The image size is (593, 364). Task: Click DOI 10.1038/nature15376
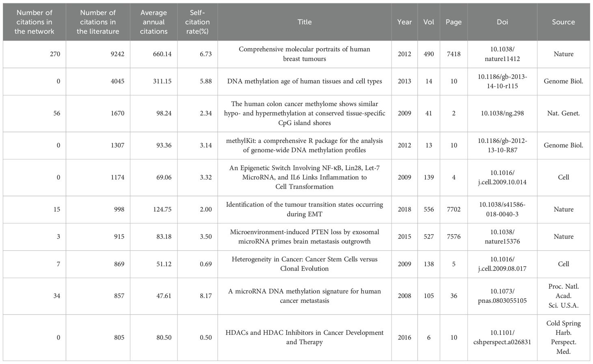(502, 237)
